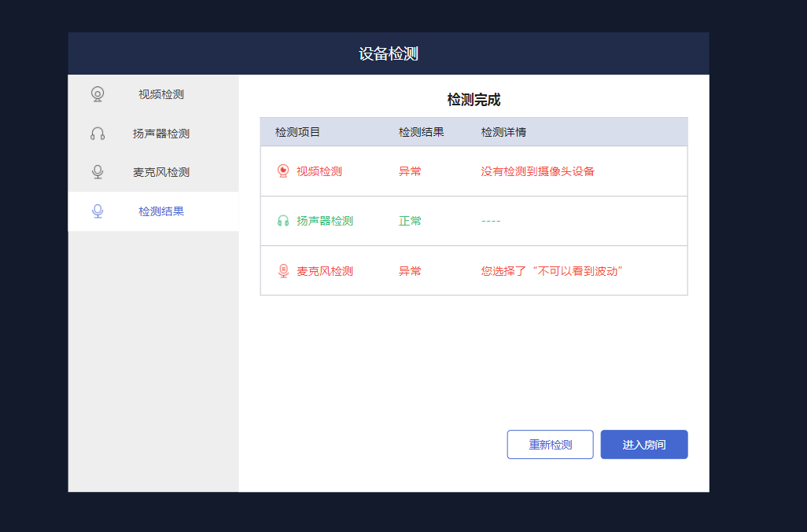This screenshot has height=532, width=807.
Task: Click the gray microphone icon beside 麦克风检测
Action: click(98, 172)
